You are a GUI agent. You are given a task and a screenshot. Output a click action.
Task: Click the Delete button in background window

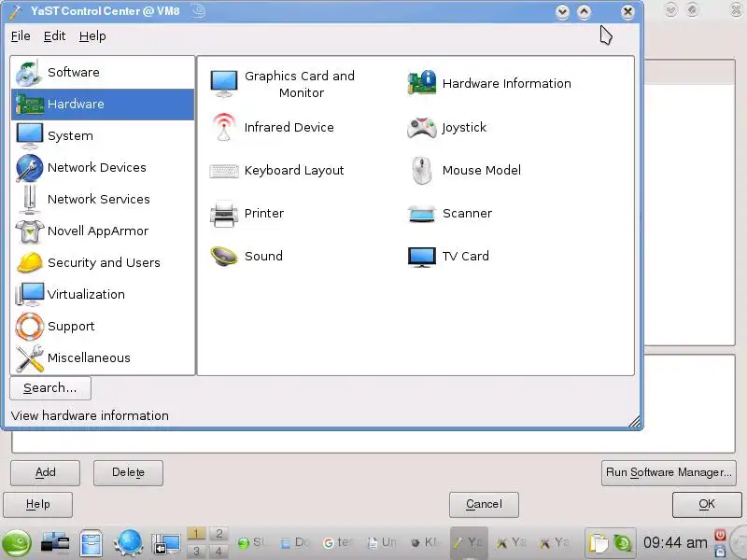pos(128,472)
